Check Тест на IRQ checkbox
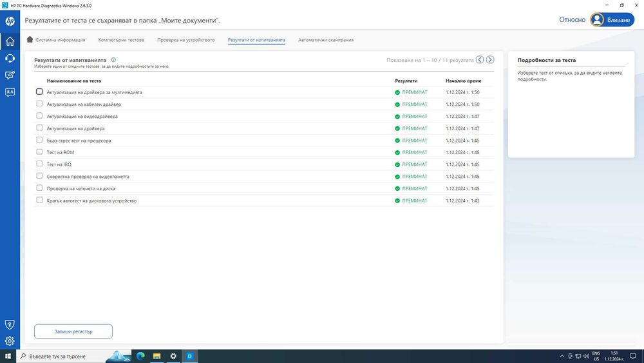 [39, 164]
